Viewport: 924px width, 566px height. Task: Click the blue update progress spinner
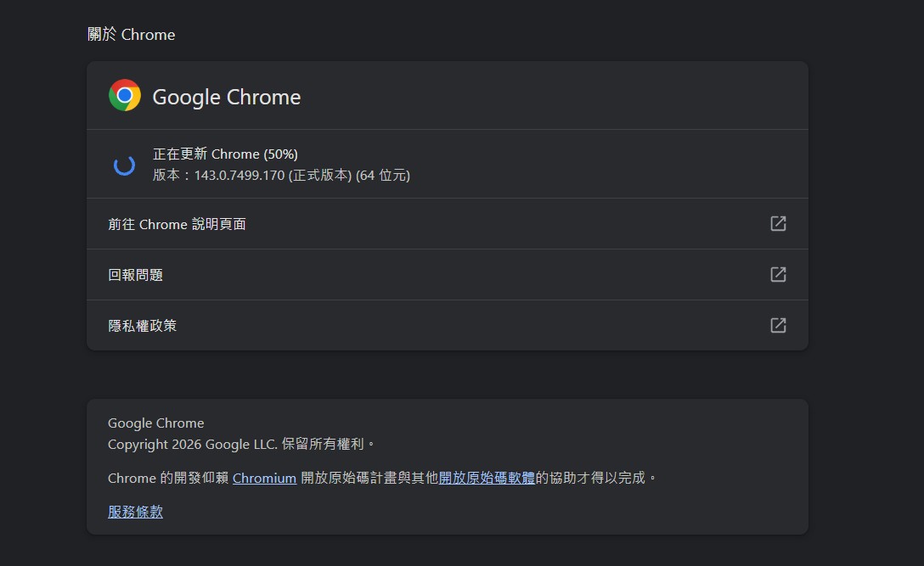pos(125,165)
